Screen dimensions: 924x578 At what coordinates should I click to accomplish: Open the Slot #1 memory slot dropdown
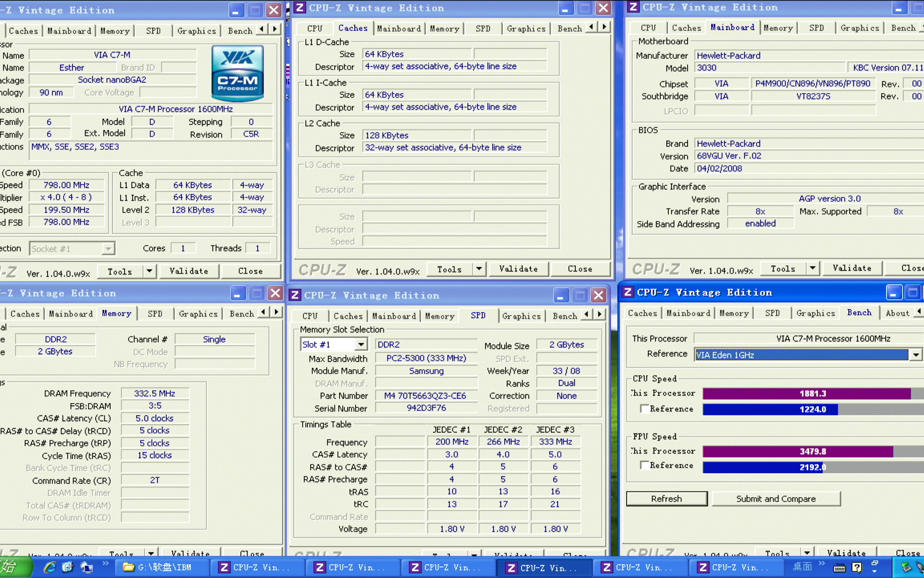tap(361, 345)
